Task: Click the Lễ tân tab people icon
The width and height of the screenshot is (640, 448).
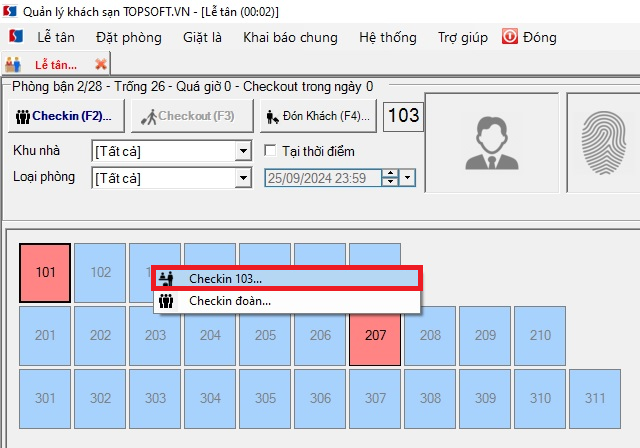Action: pos(13,64)
